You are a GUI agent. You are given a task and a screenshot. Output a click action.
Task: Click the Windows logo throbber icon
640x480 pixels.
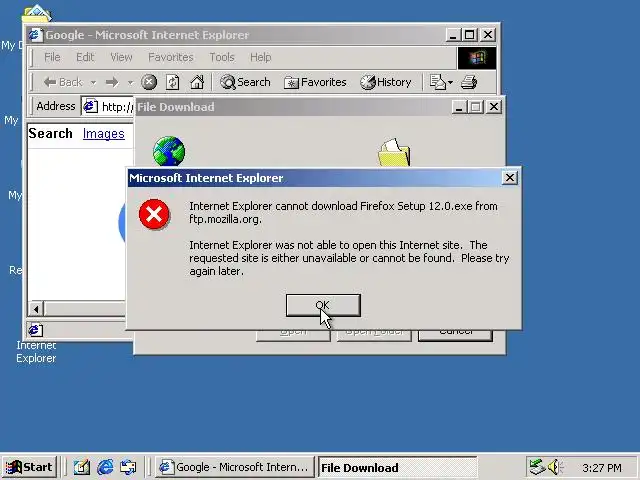[x=477, y=58]
